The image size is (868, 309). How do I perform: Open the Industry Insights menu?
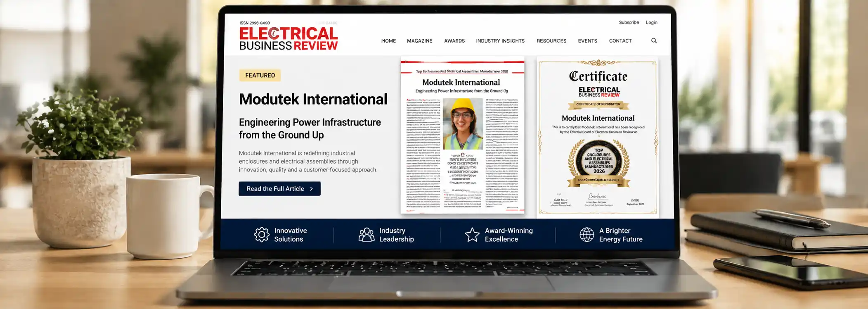(500, 41)
